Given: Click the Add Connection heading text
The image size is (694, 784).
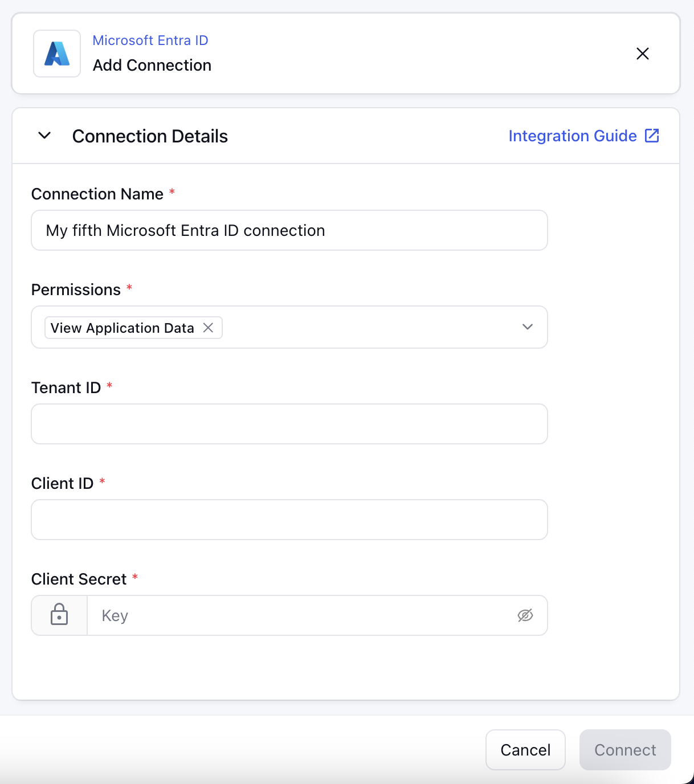Looking at the screenshot, I should [x=152, y=66].
